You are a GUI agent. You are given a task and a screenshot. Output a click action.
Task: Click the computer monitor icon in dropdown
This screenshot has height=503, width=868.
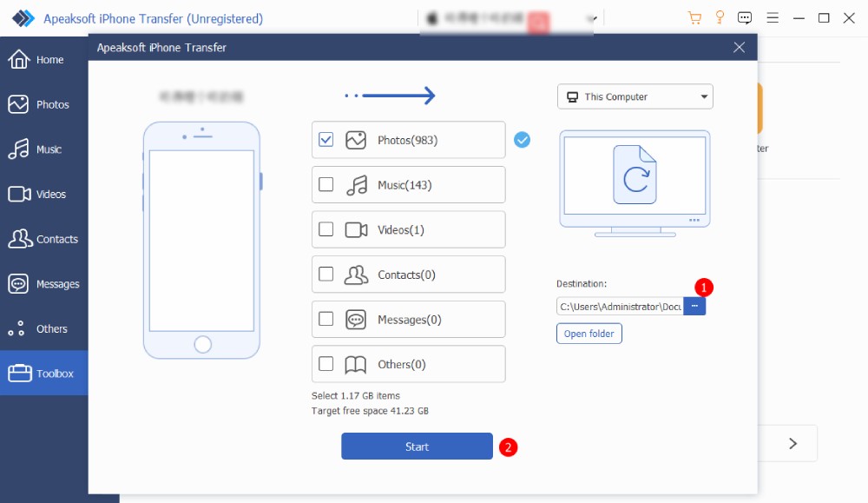coord(572,97)
